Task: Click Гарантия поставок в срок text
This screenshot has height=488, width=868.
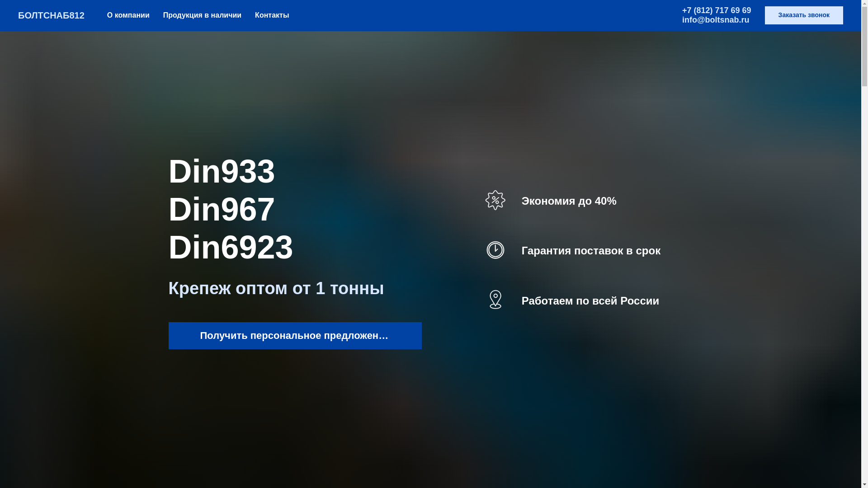Action: coord(591,251)
